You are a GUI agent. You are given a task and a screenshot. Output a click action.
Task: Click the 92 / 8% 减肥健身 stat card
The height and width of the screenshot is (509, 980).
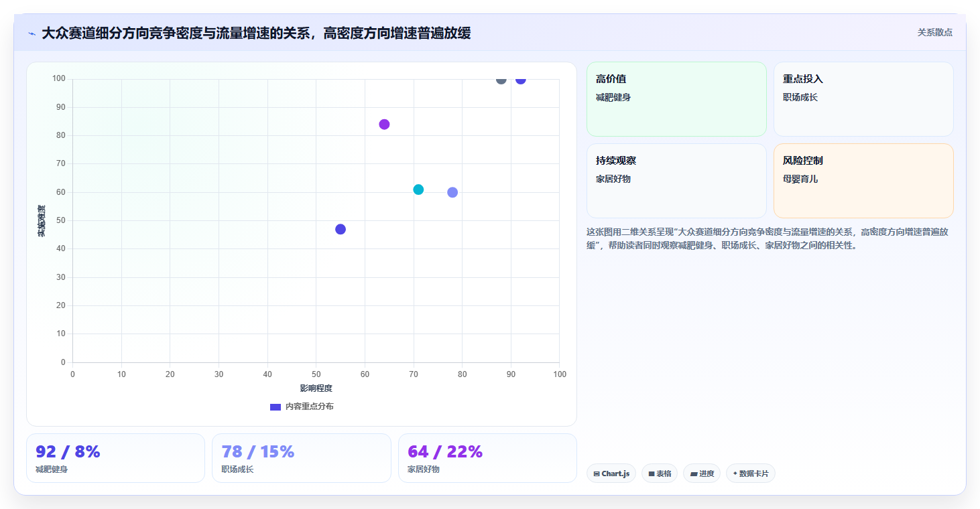tap(115, 458)
